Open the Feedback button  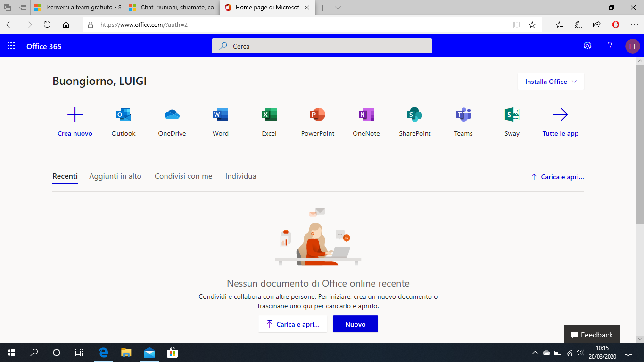[x=592, y=335]
